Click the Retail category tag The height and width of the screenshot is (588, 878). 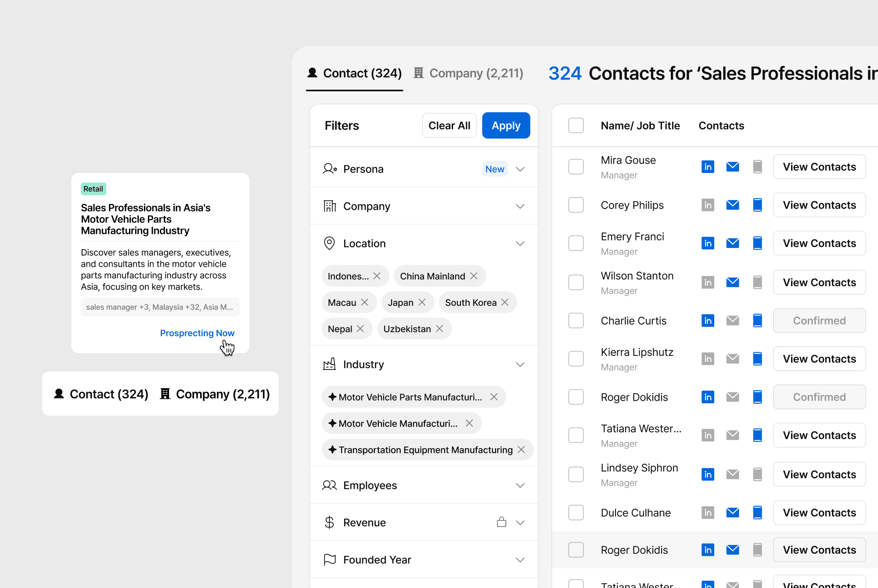pos(93,189)
